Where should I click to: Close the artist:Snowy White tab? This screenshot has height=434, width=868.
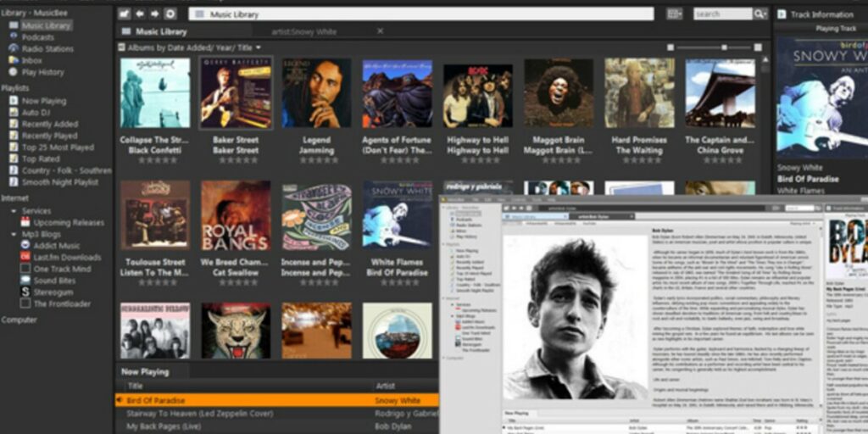coord(381,31)
